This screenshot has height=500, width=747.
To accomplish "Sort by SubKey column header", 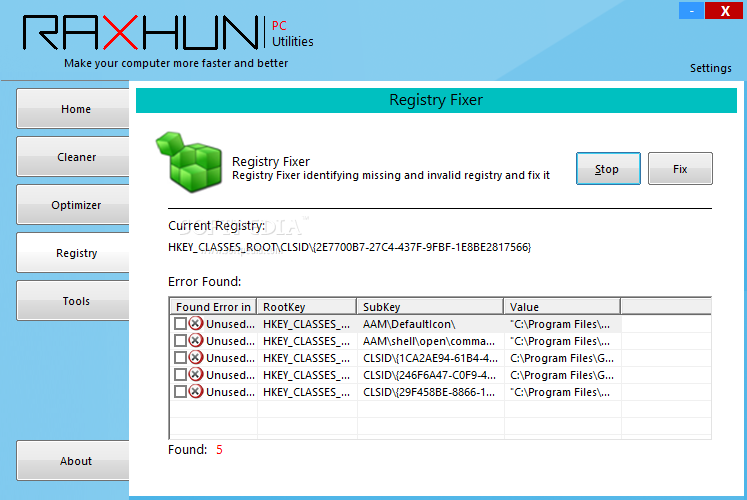I will [430, 307].
